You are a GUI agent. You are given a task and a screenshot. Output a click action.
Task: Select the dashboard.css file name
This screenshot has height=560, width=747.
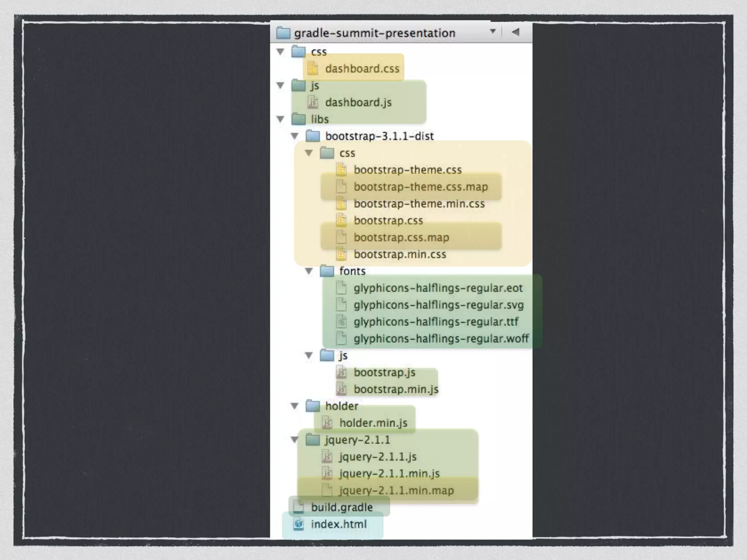click(x=362, y=69)
